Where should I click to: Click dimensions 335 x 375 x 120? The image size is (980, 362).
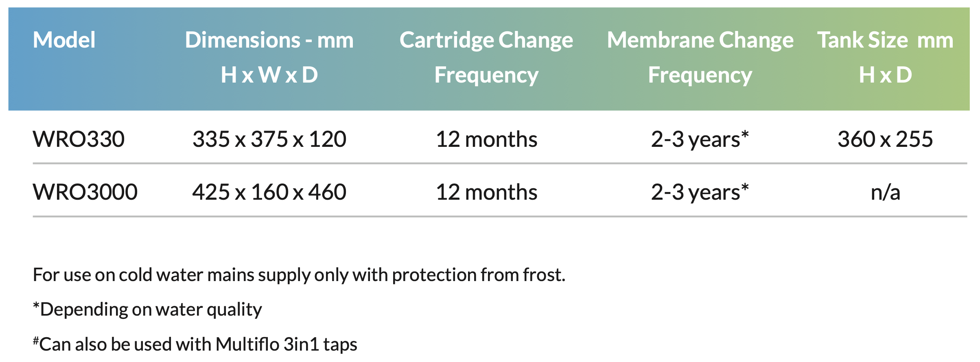tap(269, 139)
